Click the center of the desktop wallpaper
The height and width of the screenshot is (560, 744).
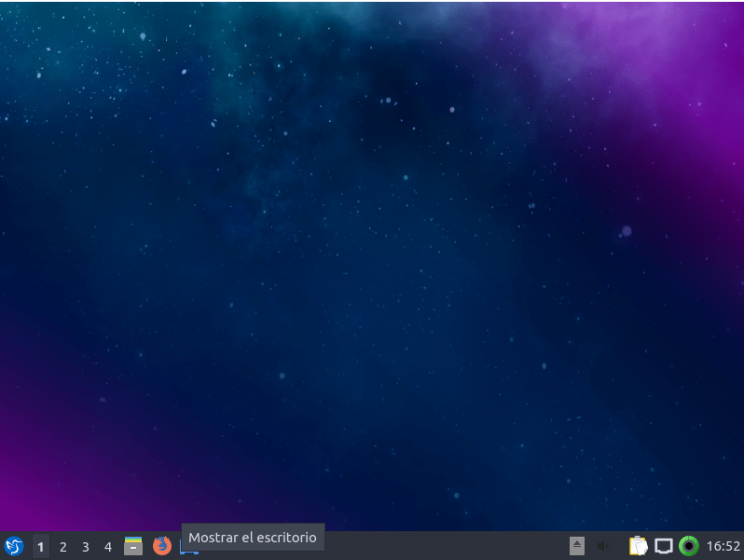372,266
